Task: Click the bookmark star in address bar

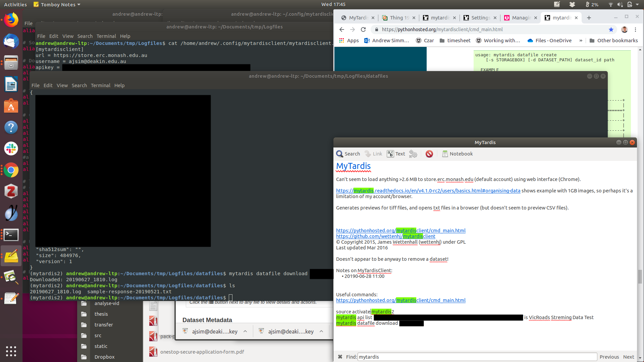Action: (x=611, y=29)
